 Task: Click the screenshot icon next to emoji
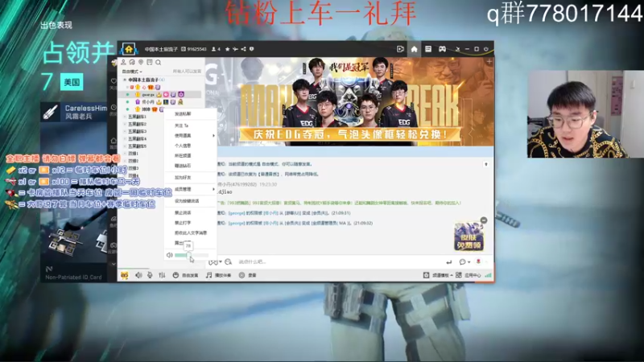tap(229, 261)
